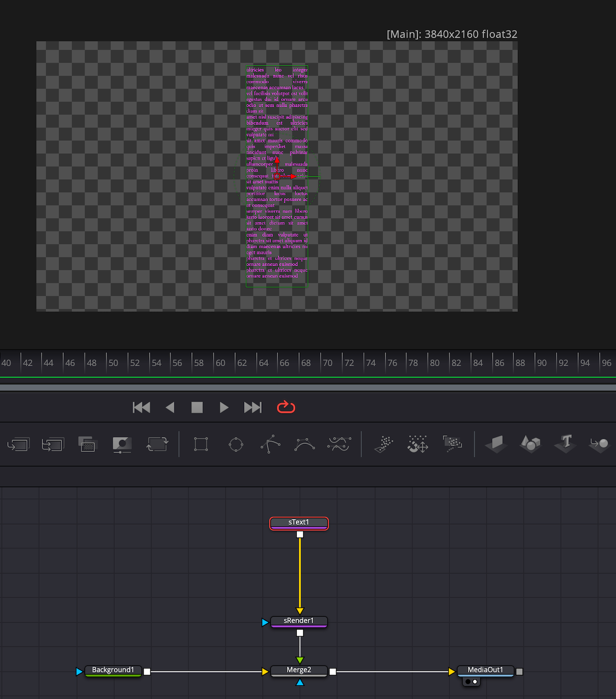Click the output square of sRender1
Screen dimensions: 616x699
[x=300, y=633]
